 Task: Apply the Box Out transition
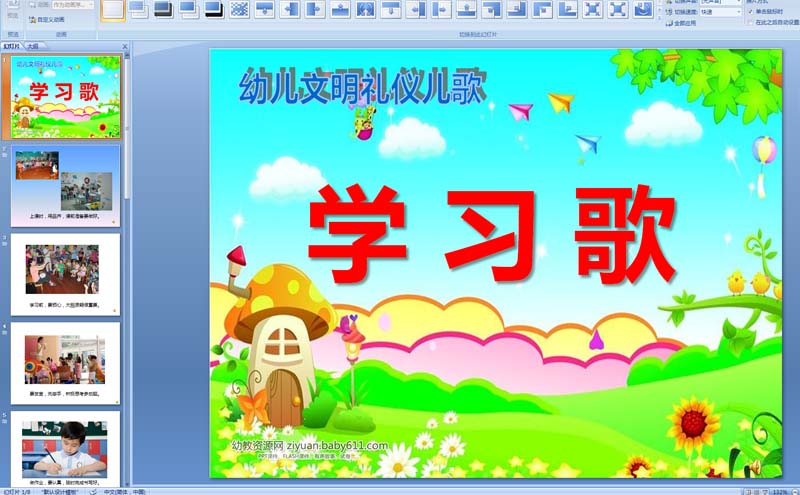point(618,10)
